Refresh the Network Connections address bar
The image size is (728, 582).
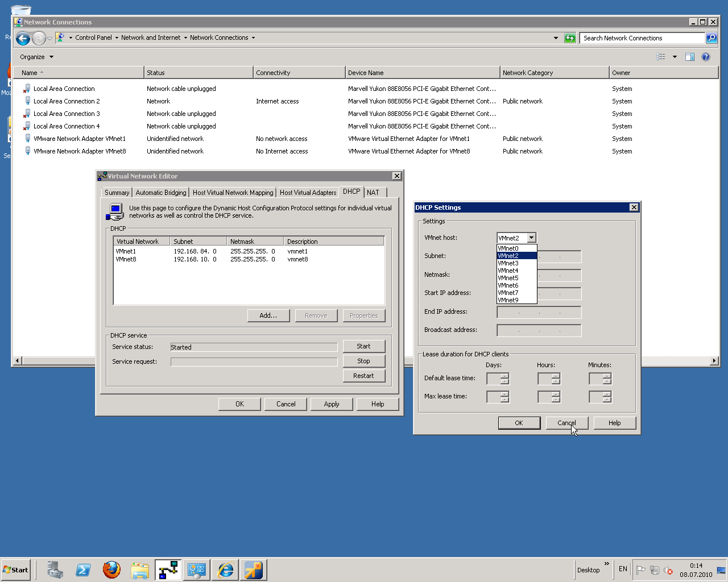click(570, 38)
